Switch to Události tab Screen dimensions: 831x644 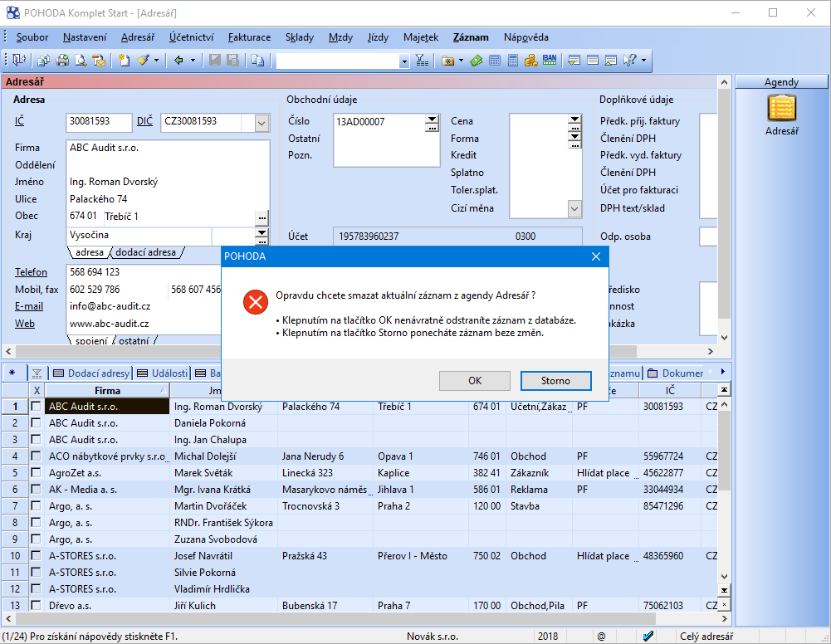(x=164, y=373)
